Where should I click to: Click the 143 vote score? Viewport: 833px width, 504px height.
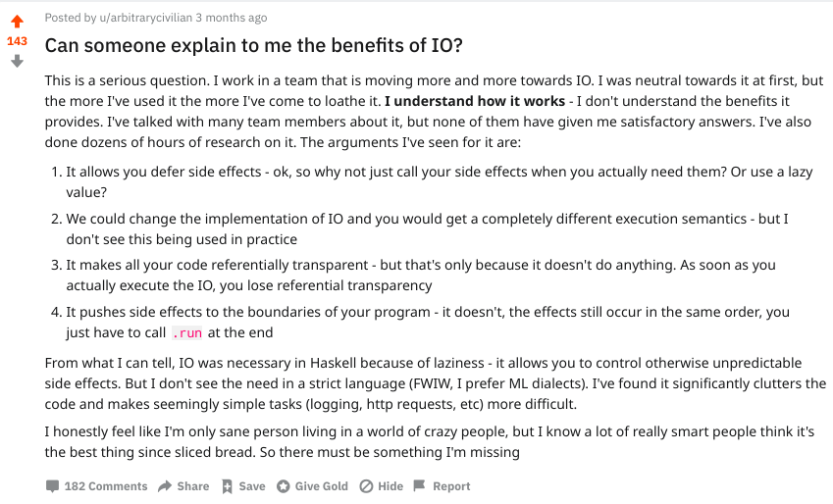17,41
